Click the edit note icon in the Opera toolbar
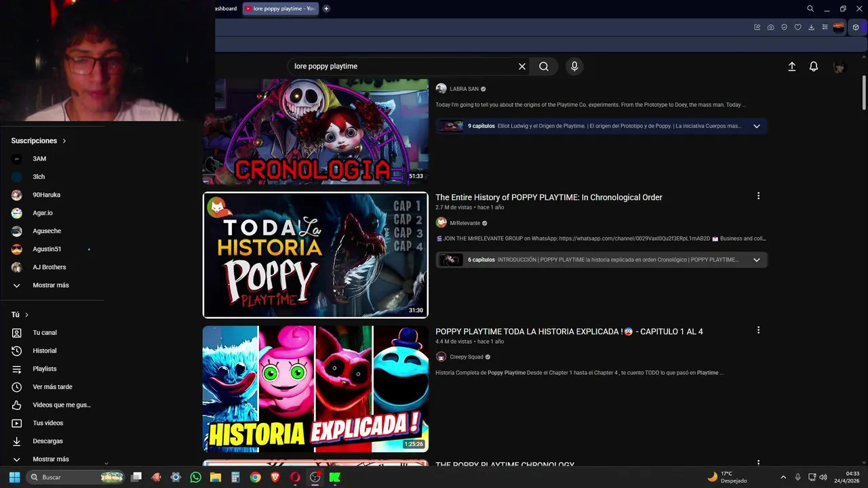The image size is (868, 488). point(757,27)
